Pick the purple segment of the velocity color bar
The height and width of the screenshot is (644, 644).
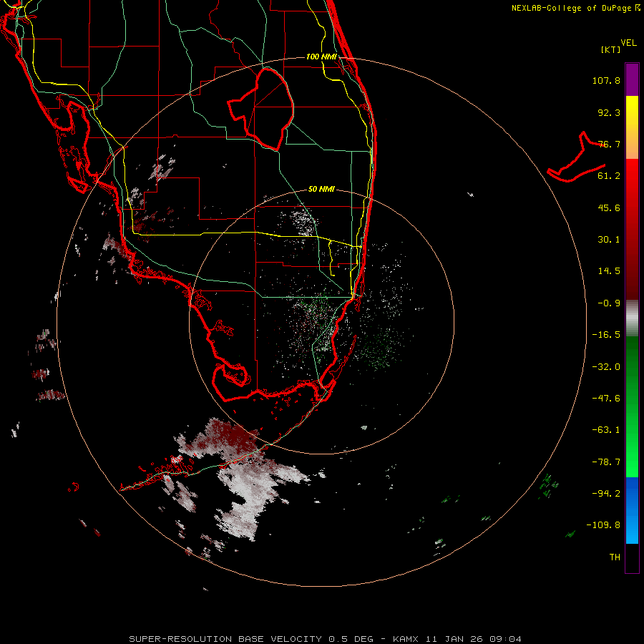coord(632,80)
